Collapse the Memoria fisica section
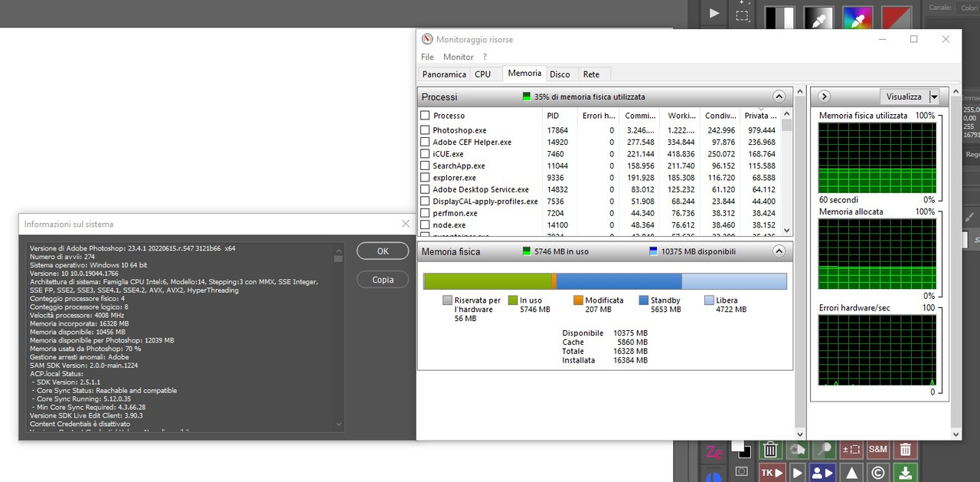This screenshot has height=482, width=980. [x=779, y=251]
